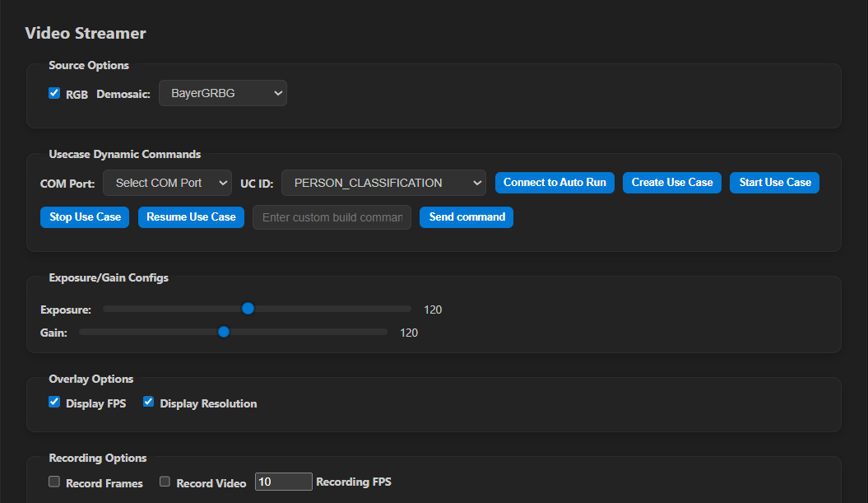
Task: Click the UC ID: label
Action: (x=257, y=184)
